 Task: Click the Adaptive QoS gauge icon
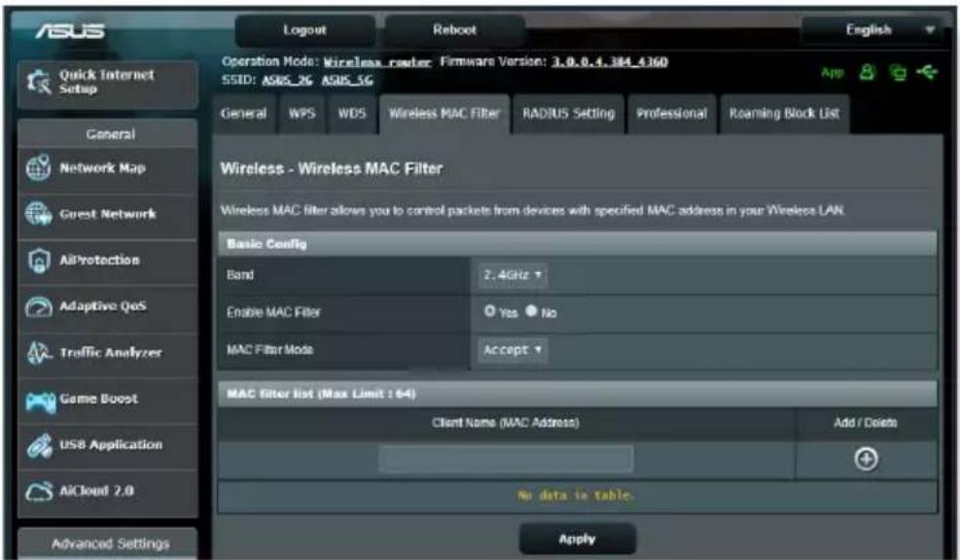39,306
